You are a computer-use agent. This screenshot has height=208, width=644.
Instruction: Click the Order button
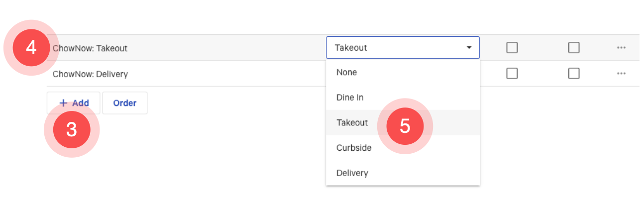124,104
